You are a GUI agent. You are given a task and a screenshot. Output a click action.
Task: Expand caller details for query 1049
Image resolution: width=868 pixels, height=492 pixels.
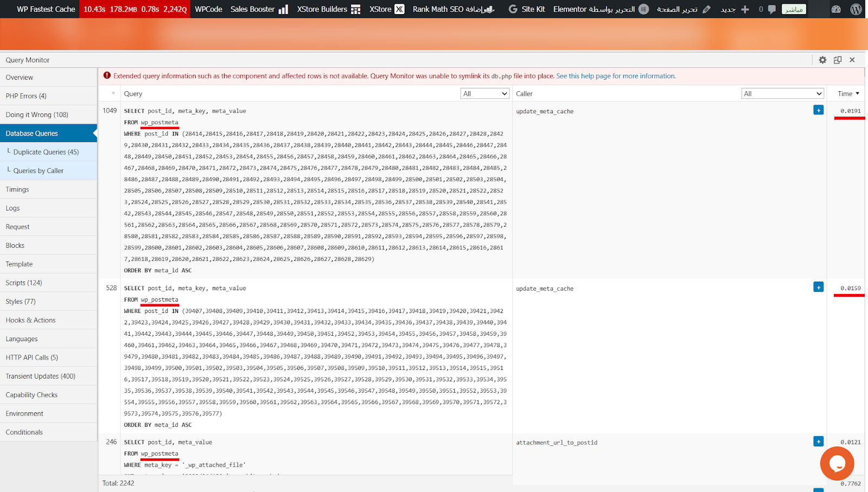pos(819,110)
